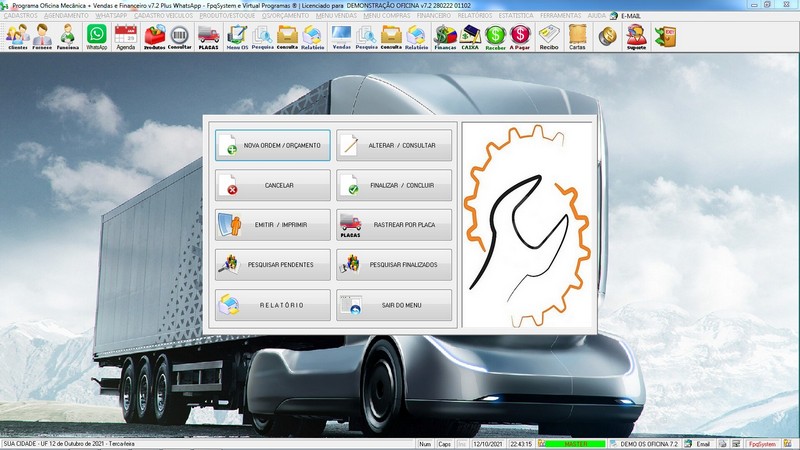Image resolution: width=800 pixels, height=450 pixels.
Task: Click the NOVA ORDEM / ORÇAMENTO button
Action: tap(272, 145)
